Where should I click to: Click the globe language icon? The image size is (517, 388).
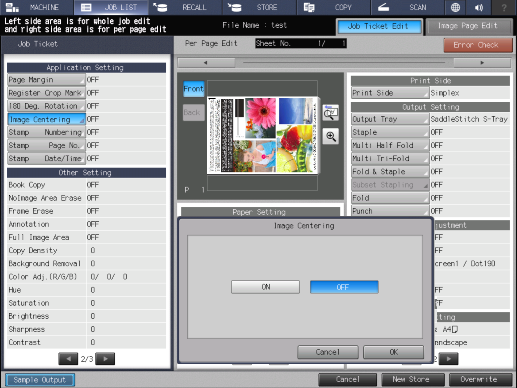[455, 7]
